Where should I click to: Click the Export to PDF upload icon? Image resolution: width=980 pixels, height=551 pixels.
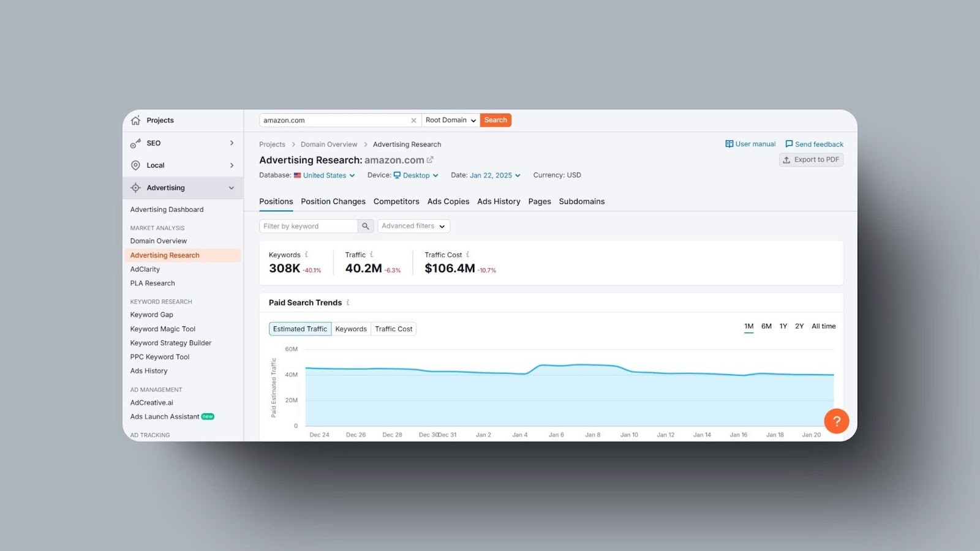786,160
